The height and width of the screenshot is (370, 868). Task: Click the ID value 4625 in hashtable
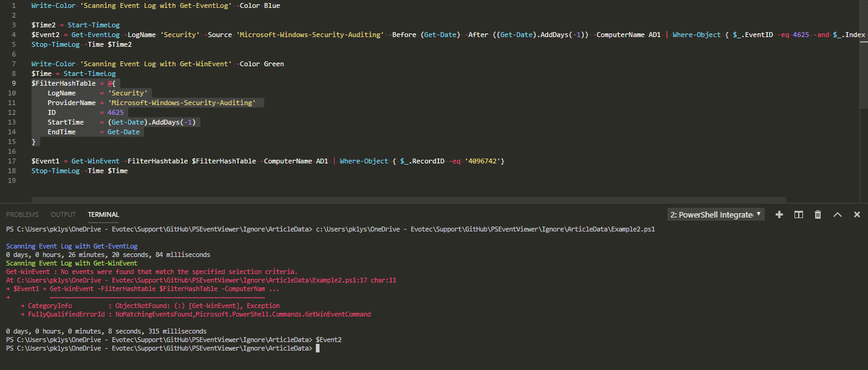(115, 112)
